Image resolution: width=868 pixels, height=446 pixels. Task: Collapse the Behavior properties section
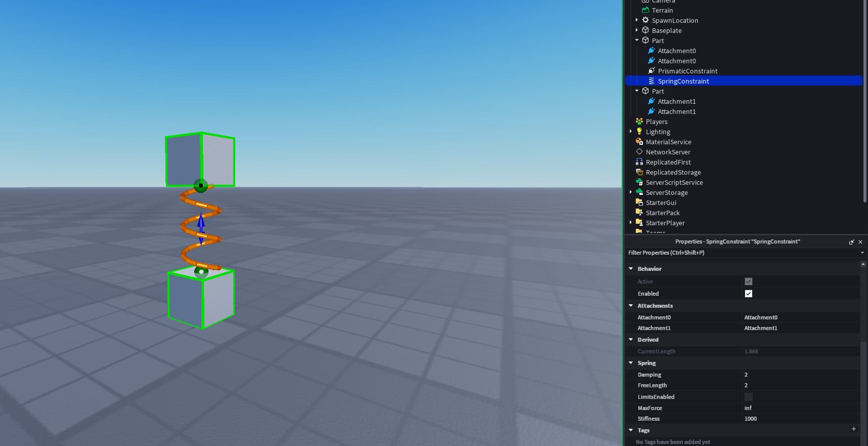(631, 269)
